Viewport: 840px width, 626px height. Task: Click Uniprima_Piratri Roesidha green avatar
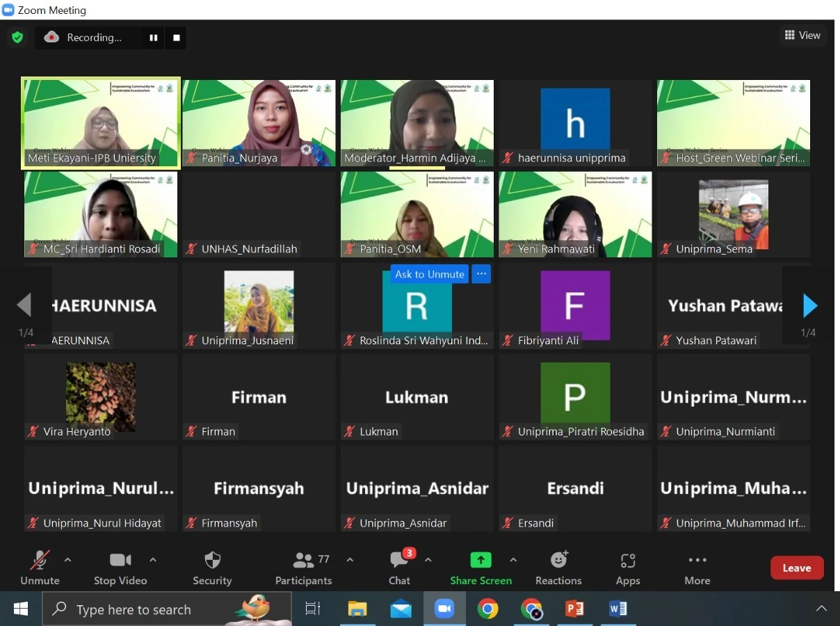click(x=575, y=396)
